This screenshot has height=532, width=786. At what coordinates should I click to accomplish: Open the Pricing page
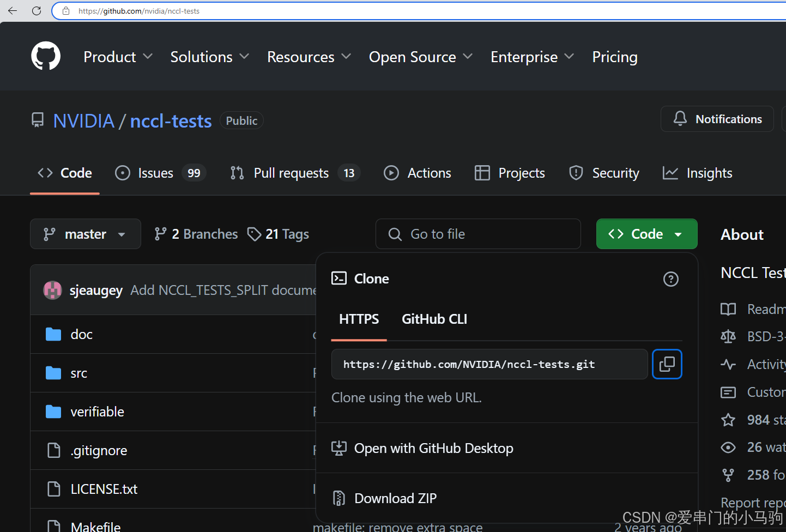(615, 57)
